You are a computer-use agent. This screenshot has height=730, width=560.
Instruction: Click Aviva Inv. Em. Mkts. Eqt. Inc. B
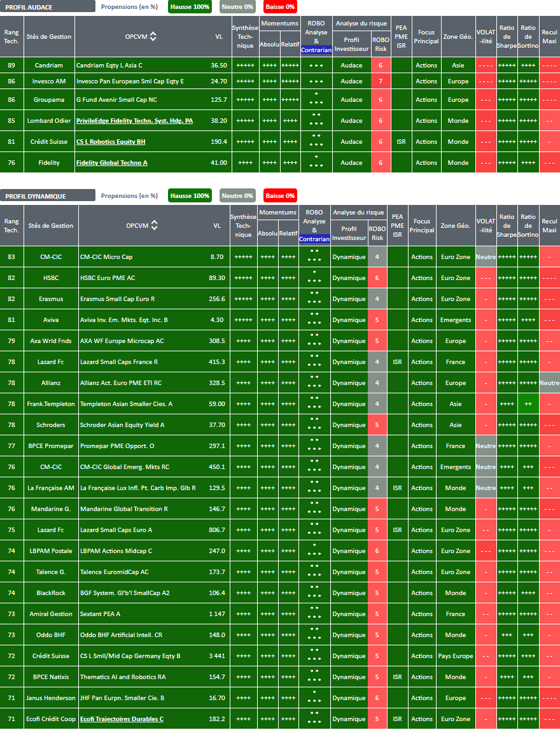124,320
